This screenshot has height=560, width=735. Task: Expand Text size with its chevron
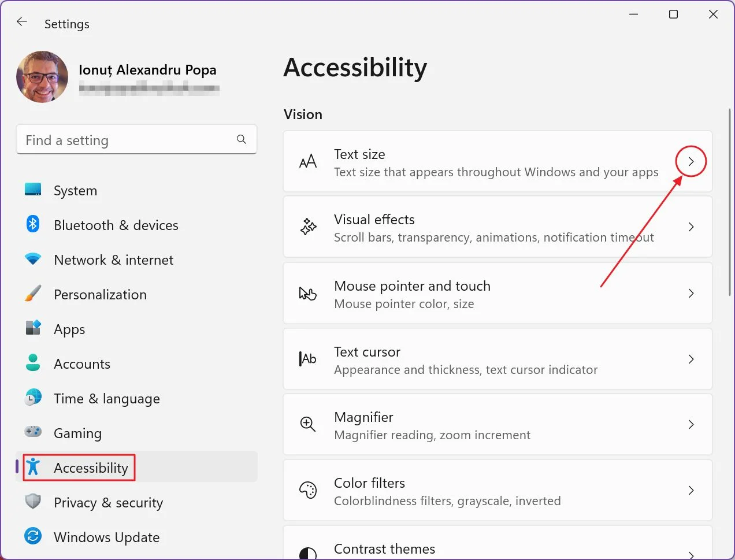click(x=691, y=161)
